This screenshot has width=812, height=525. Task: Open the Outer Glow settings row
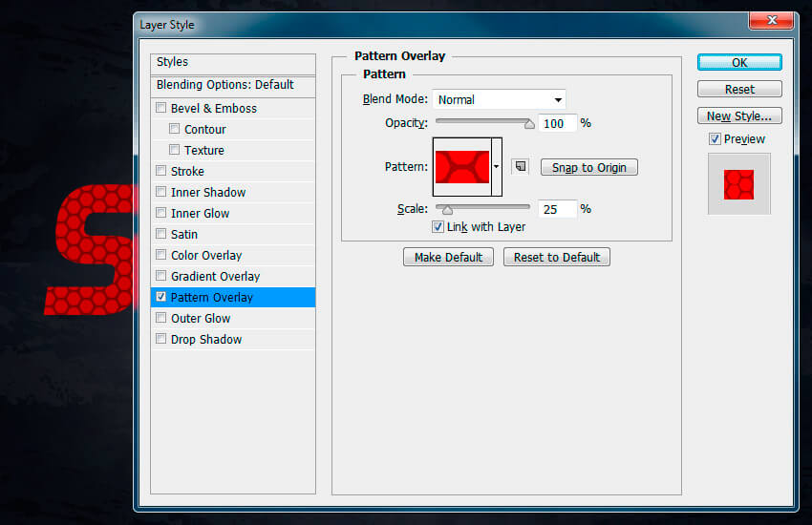[x=233, y=318]
